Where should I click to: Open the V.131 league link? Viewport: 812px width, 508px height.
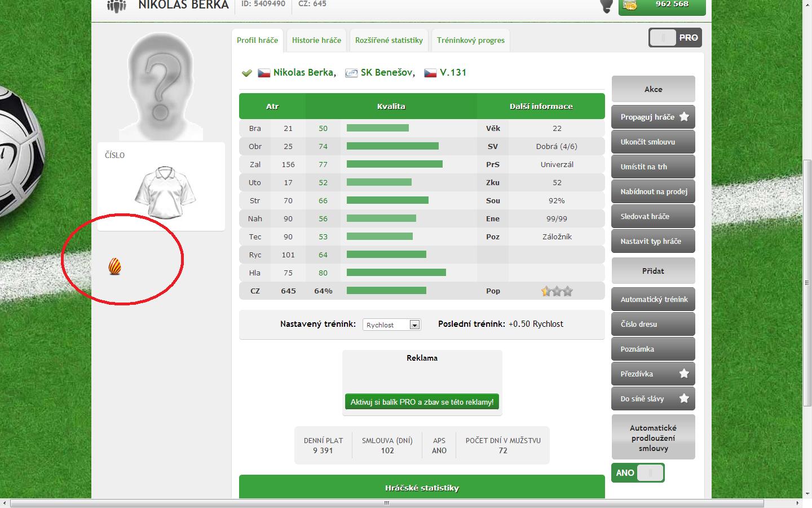pos(453,72)
